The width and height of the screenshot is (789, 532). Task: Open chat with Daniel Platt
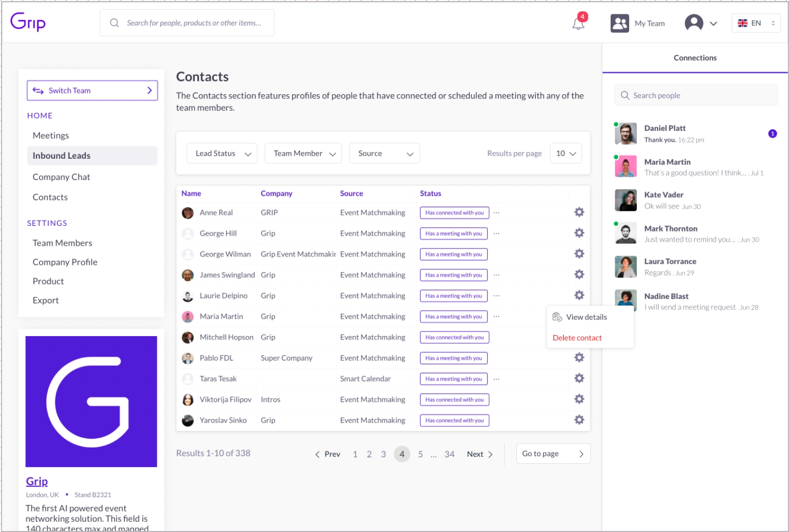point(695,134)
